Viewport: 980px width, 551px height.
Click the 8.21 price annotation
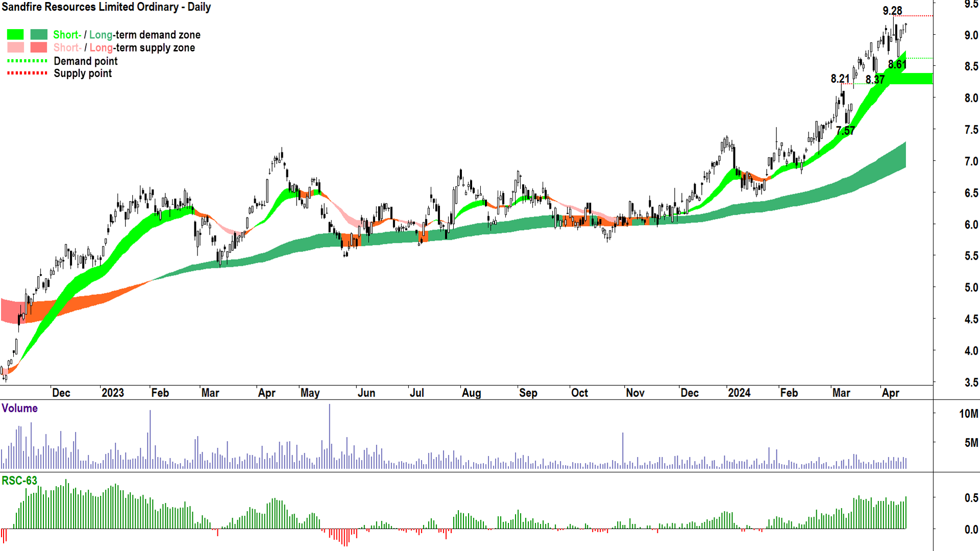coord(840,79)
